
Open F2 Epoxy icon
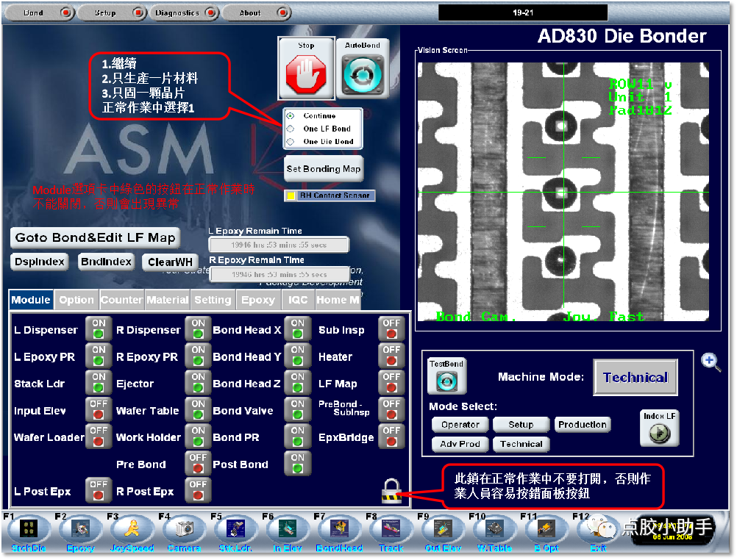coord(80,529)
